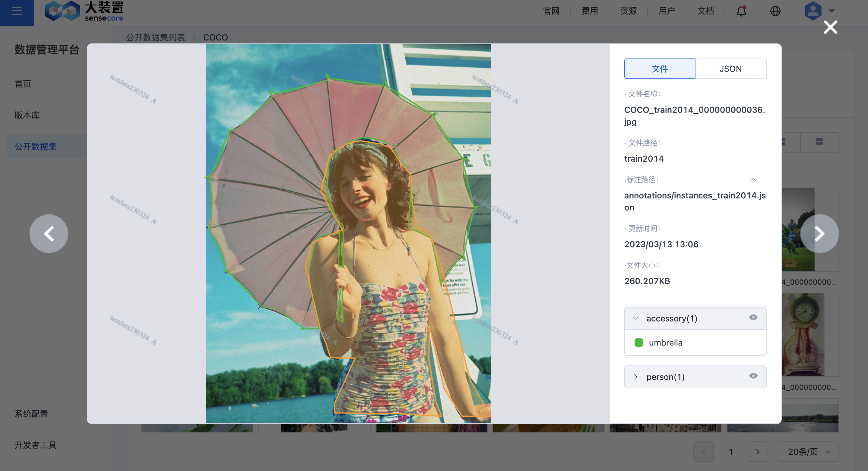Select the umbrella annotation item

[665, 343]
